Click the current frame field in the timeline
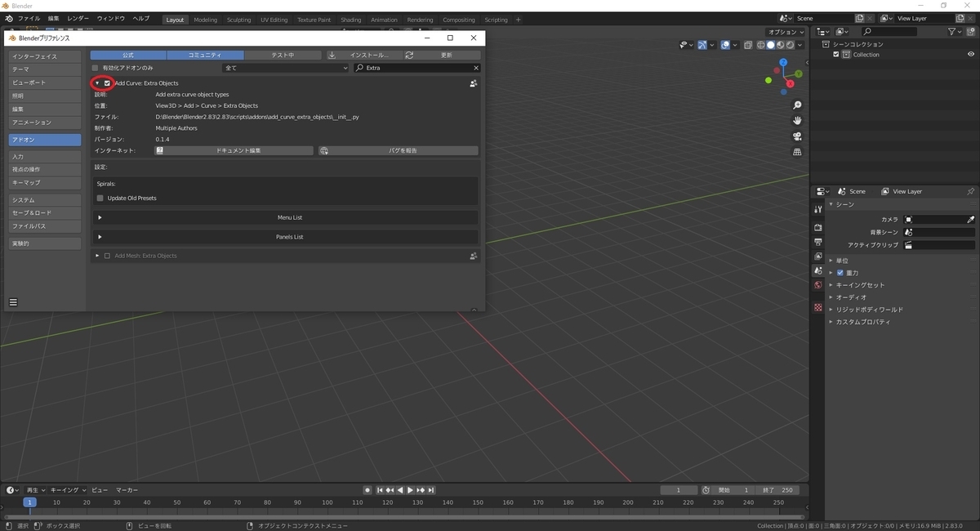The width and height of the screenshot is (980, 531). point(679,490)
